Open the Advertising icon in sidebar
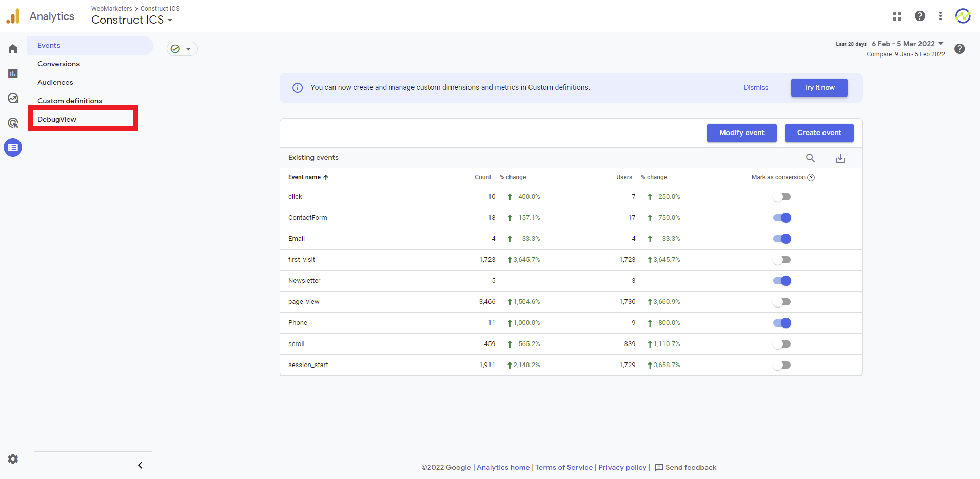Screen dimensions: 980x479 coord(13,123)
